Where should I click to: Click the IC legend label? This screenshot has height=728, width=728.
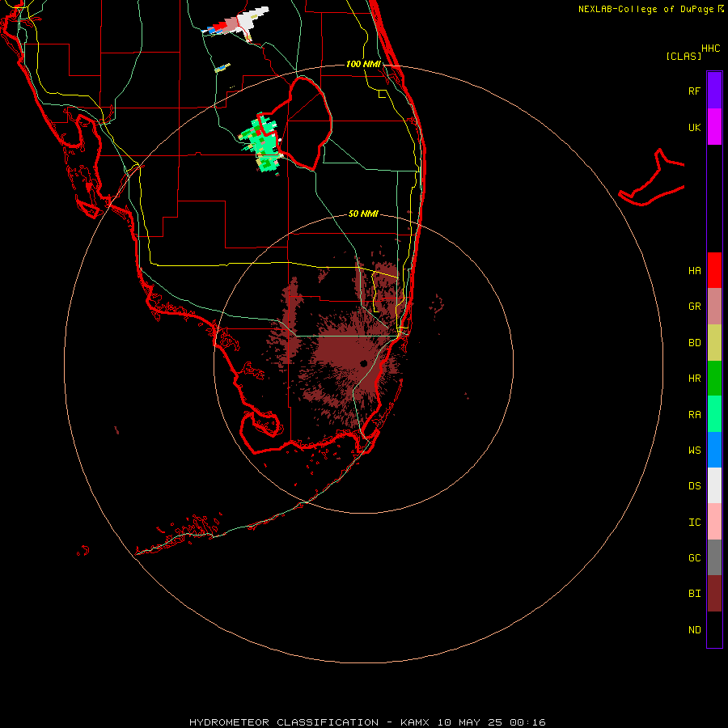tap(694, 522)
